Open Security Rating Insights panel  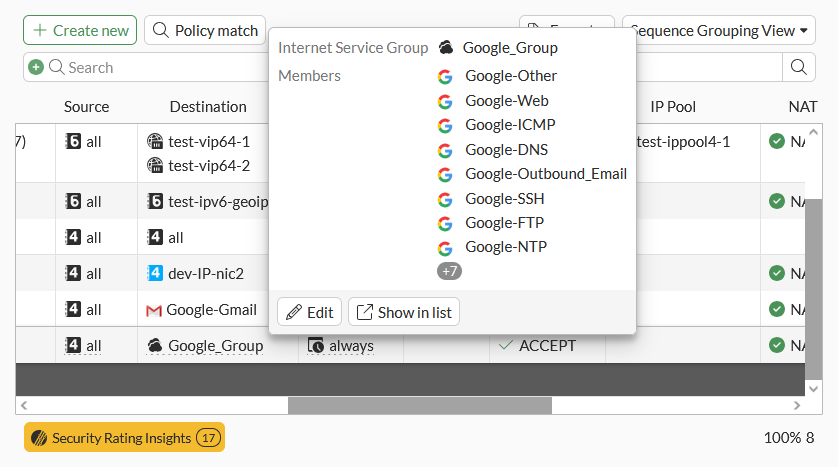tap(124, 438)
